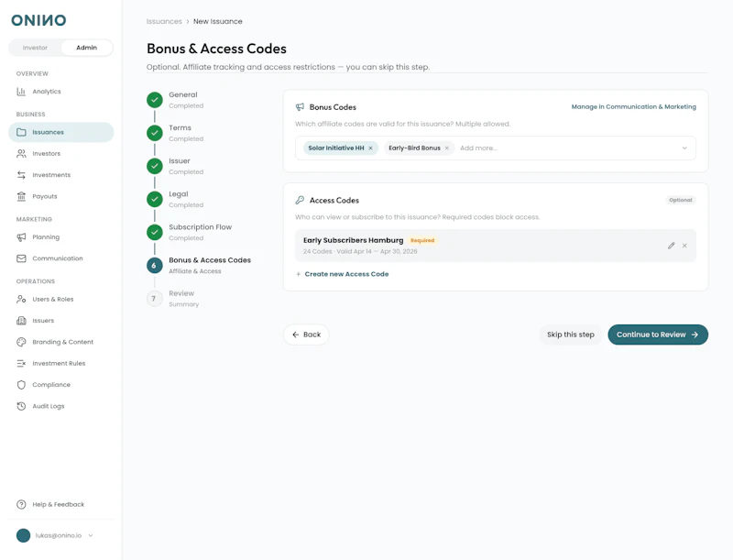Click the Required badge

[x=422, y=241]
